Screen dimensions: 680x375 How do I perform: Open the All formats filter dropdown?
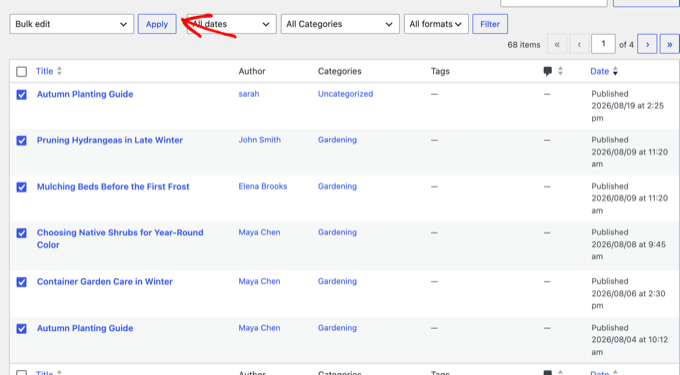click(x=436, y=24)
